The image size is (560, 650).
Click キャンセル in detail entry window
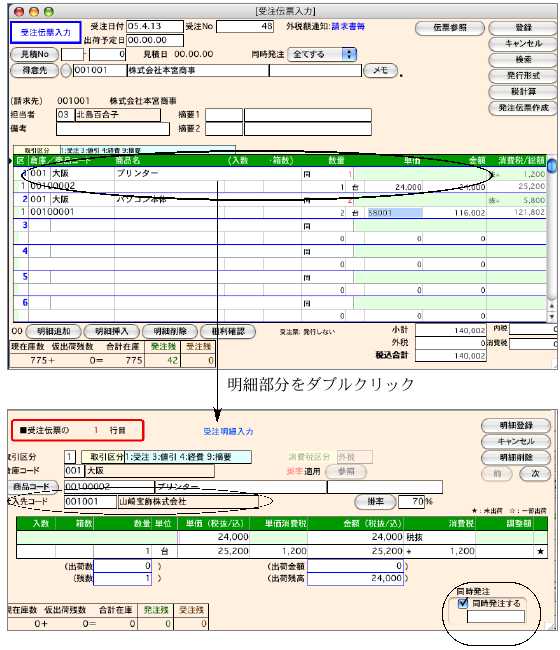(x=516, y=441)
